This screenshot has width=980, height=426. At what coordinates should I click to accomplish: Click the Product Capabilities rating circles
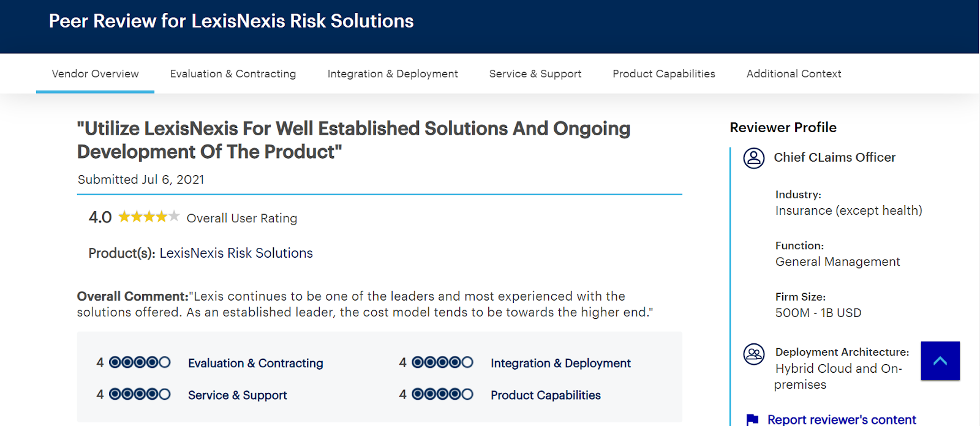(x=442, y=394)
